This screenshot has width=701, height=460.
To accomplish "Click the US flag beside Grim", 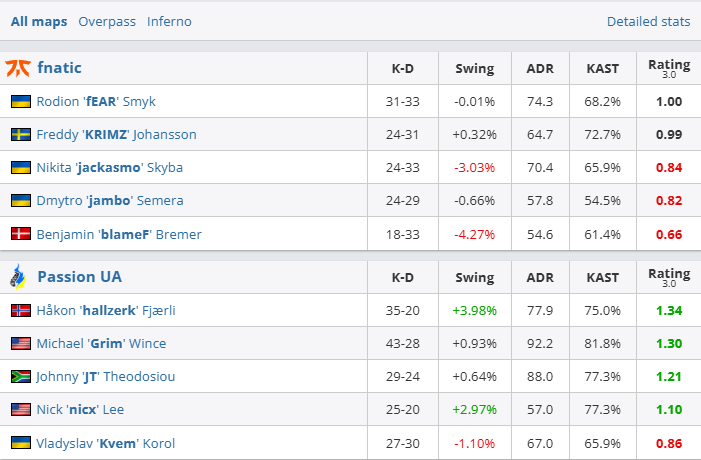I will click(x=20, y=343).
